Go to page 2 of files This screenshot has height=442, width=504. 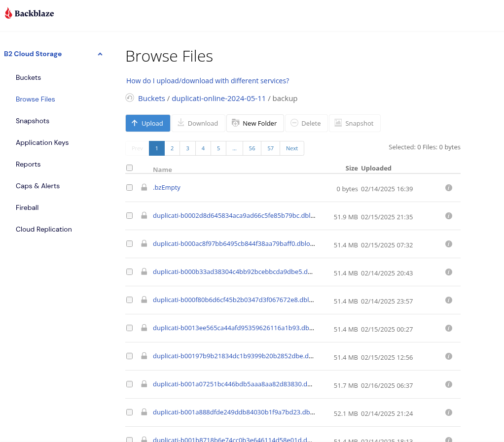point(172,148)
